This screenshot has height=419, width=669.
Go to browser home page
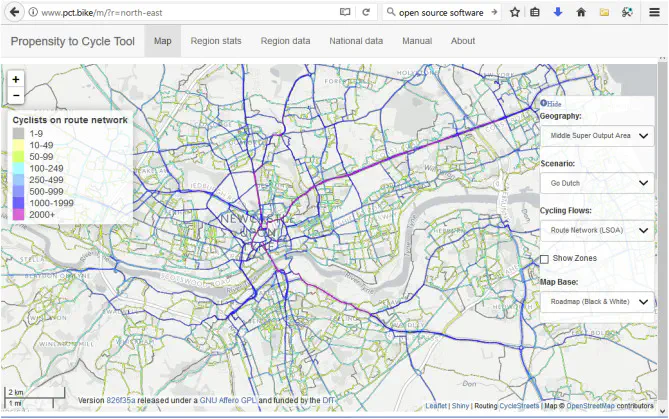(581, 13)
